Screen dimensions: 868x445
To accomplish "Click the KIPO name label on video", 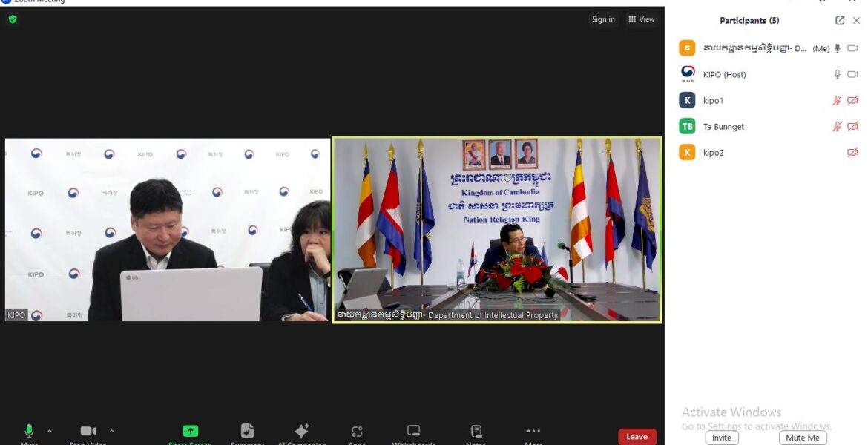I will pos(16,315).
